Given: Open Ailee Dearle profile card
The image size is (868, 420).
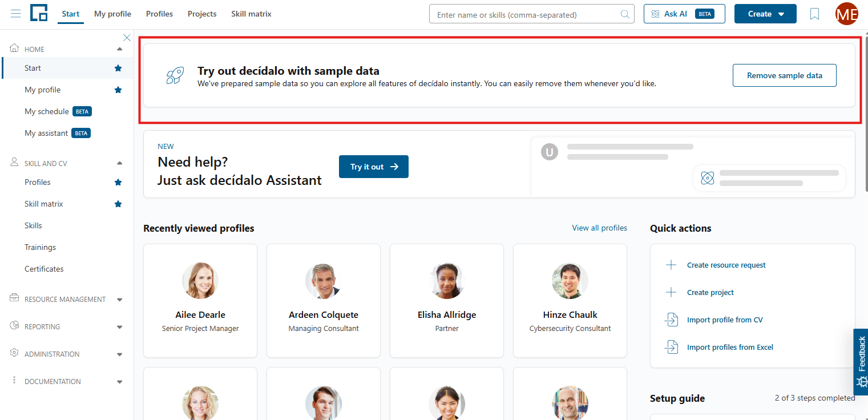Looking at the screenshot, I should click(200, 301).
